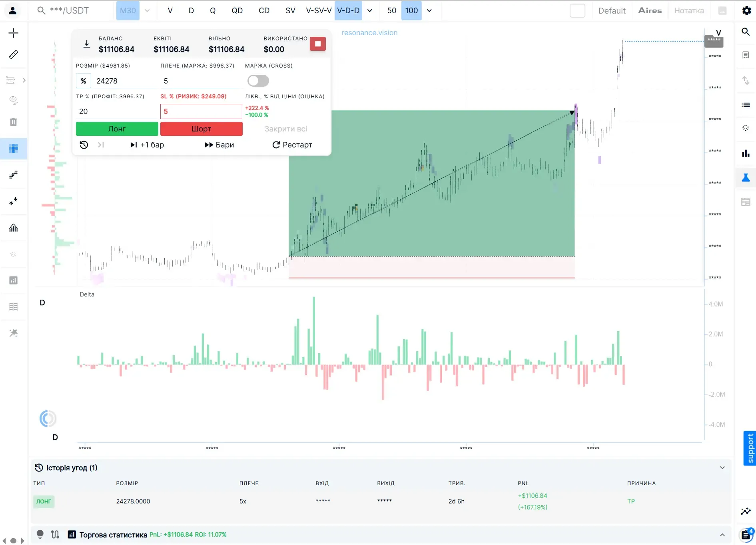This screenshot has height=545, width=756.
Task: Click the red stop button in trade panel
Action: click(x=318, y=44)
